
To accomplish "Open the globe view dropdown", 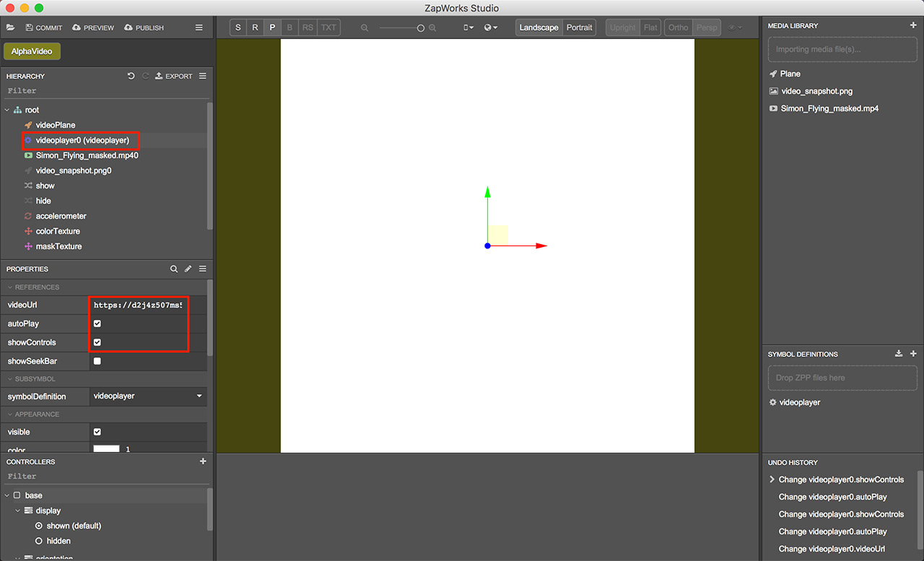I will 491,27.
